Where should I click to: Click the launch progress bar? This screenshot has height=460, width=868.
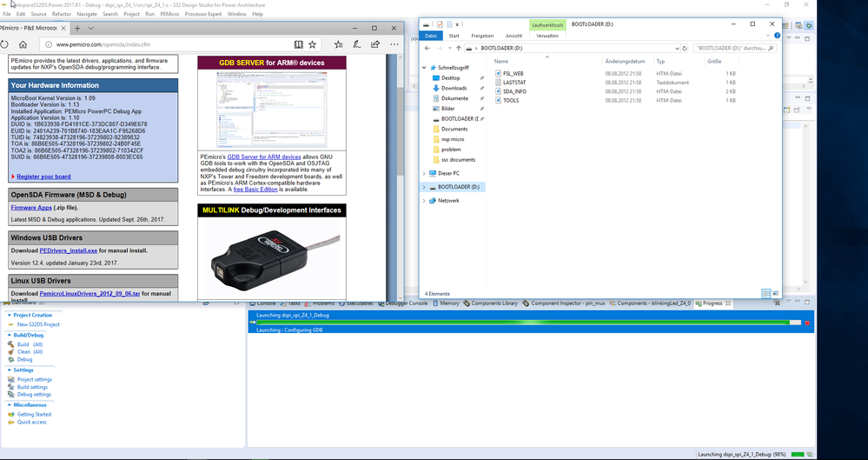pyautogui.click(x=528, y=323)
